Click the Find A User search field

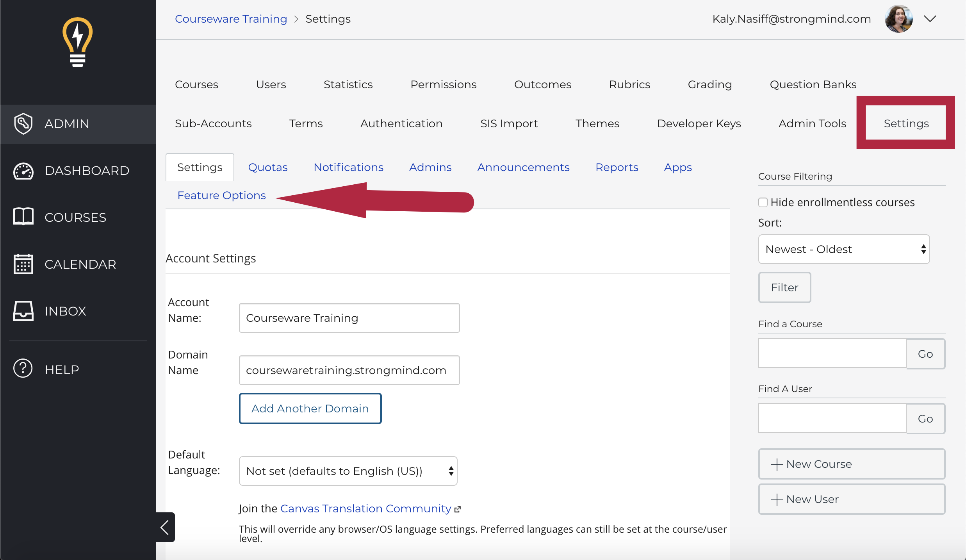coord(832,418)
